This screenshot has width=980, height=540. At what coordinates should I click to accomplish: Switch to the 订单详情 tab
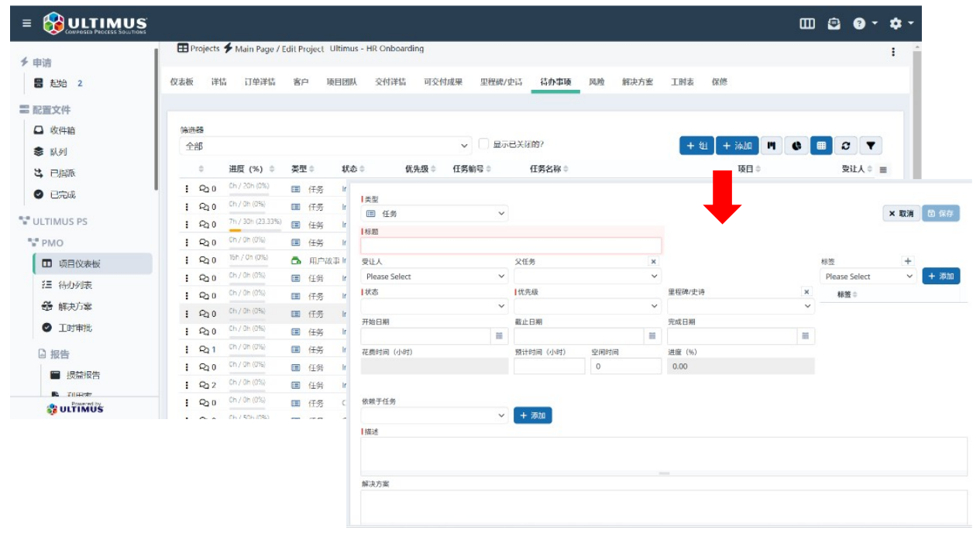click(x=260, y=82)
